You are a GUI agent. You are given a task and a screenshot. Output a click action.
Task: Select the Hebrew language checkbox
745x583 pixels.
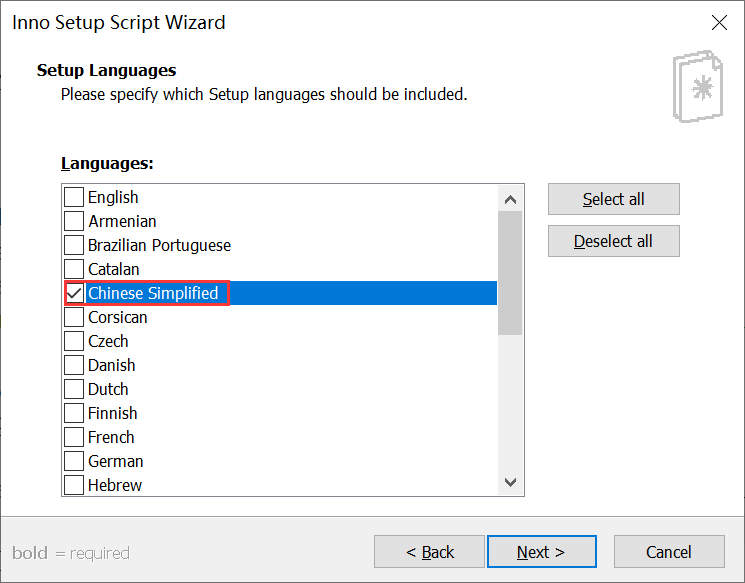(x=74, y=485)
